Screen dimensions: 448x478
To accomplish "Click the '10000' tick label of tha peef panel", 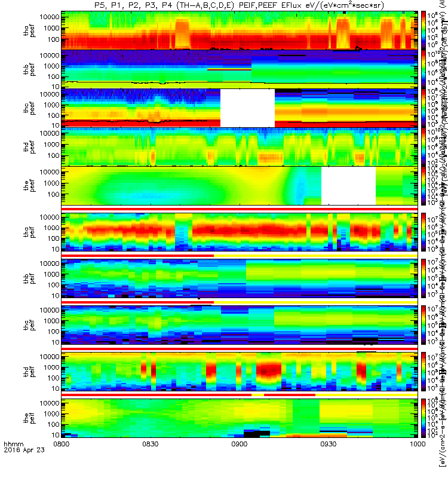I will (x=50, y=17).
